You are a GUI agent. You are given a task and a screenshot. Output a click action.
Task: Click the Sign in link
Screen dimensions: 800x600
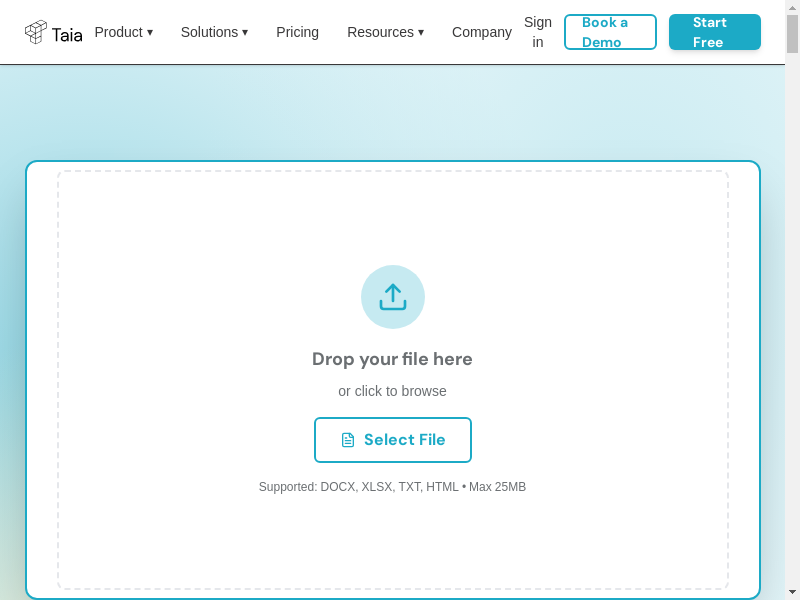point(537,32)
